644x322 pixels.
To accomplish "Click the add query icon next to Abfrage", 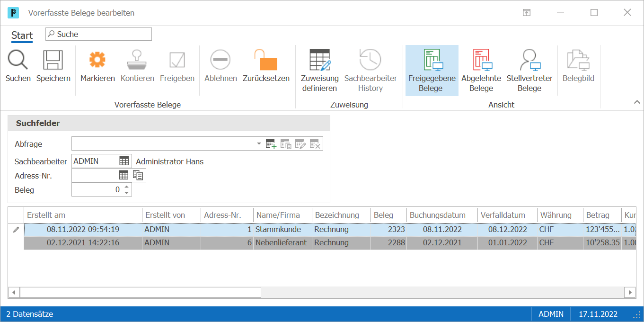I will point(271,144).
